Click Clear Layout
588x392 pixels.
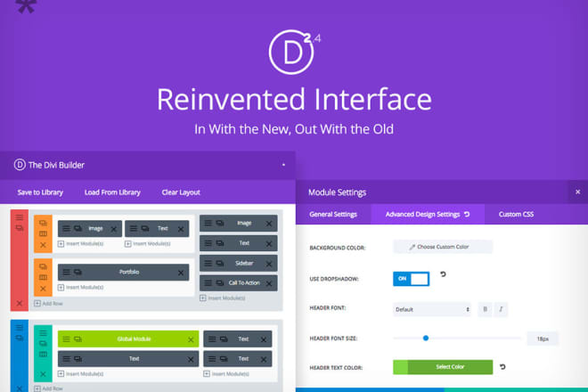(x=181, y=192)
